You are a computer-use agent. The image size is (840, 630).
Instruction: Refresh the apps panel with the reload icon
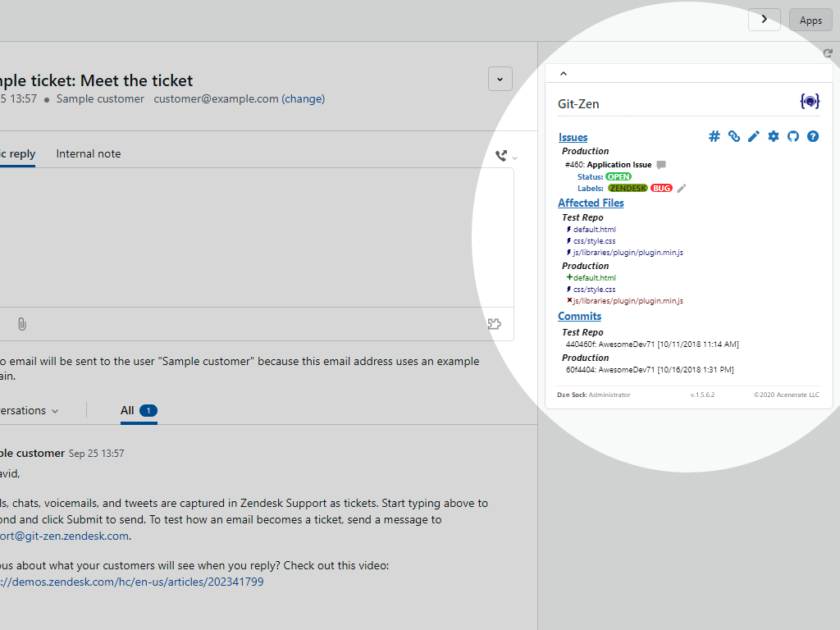pos(828,52)
